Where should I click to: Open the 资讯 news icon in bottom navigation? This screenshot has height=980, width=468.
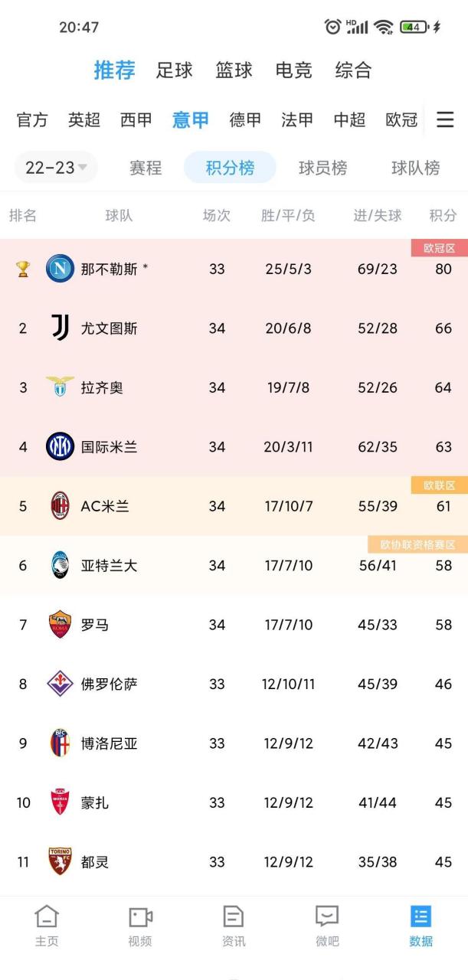[234, 924]
